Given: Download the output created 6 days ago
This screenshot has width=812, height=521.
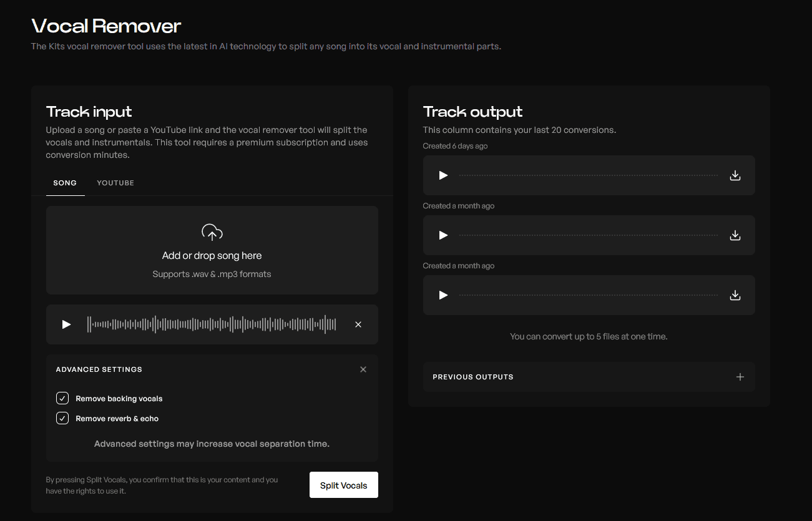Looking at the screenshot, I should [735, 175].
